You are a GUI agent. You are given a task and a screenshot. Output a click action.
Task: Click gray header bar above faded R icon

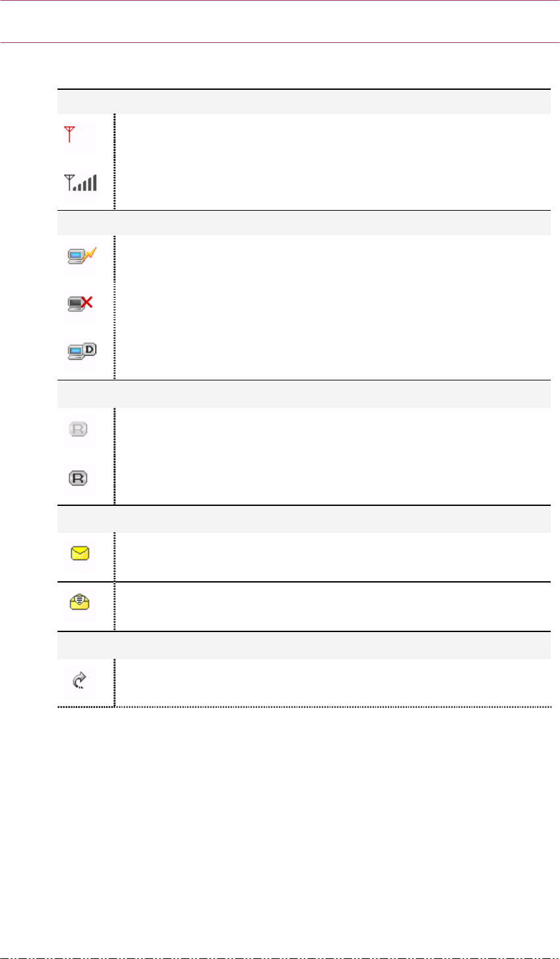tap(304, 394)
